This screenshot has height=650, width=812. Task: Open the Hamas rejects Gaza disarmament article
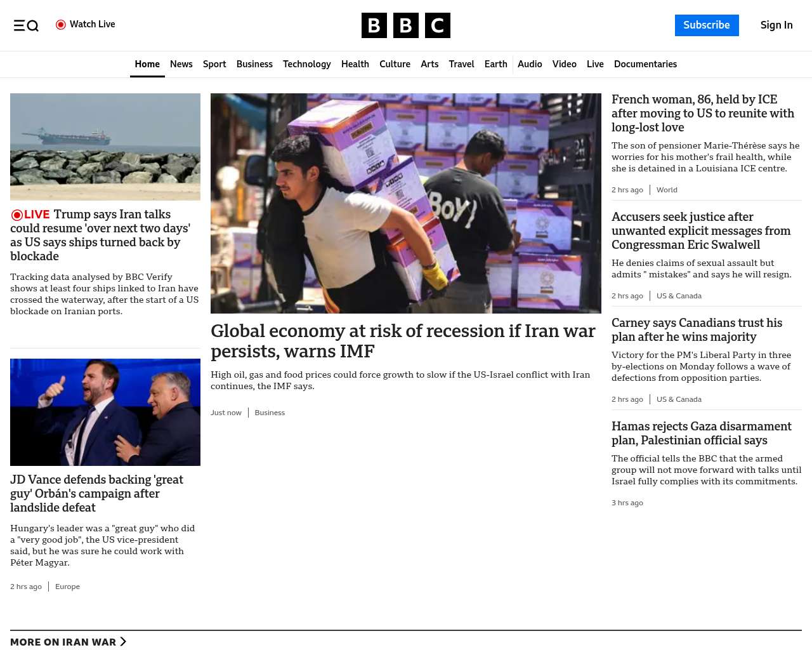(x=701, y=433)
